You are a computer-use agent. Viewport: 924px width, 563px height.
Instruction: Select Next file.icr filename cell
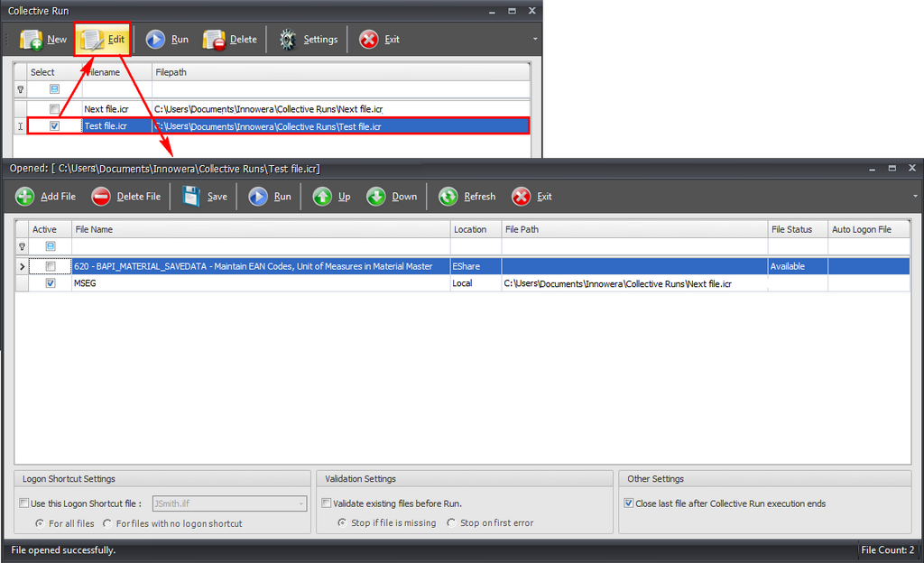point(117,109)
